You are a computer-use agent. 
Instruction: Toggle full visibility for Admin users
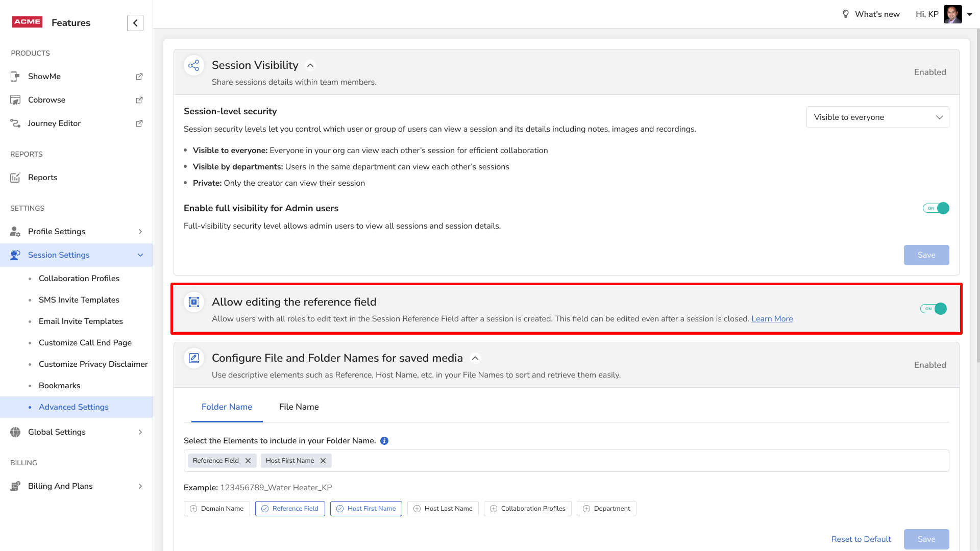pyautogui.click(x=936, y=208)
